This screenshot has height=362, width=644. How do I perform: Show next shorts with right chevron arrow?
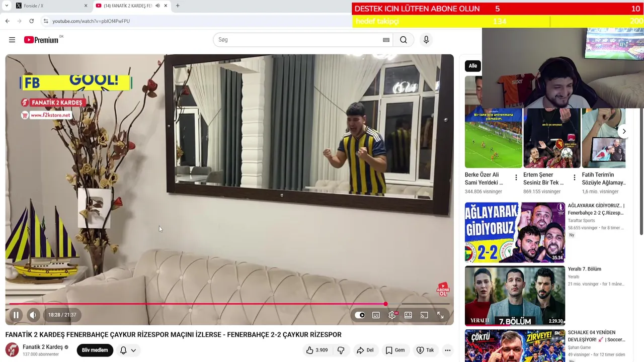(x=624, y=131)
